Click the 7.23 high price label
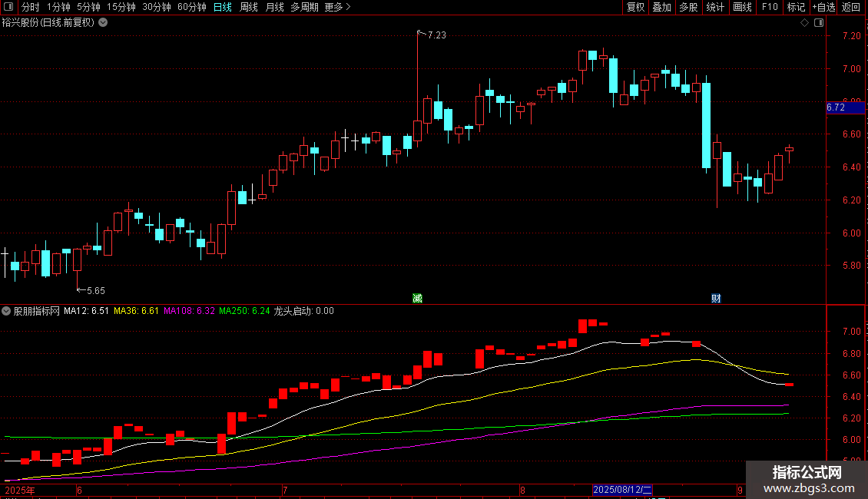The height and width of the screenshot is (499, 868). (x=437, y=35)
